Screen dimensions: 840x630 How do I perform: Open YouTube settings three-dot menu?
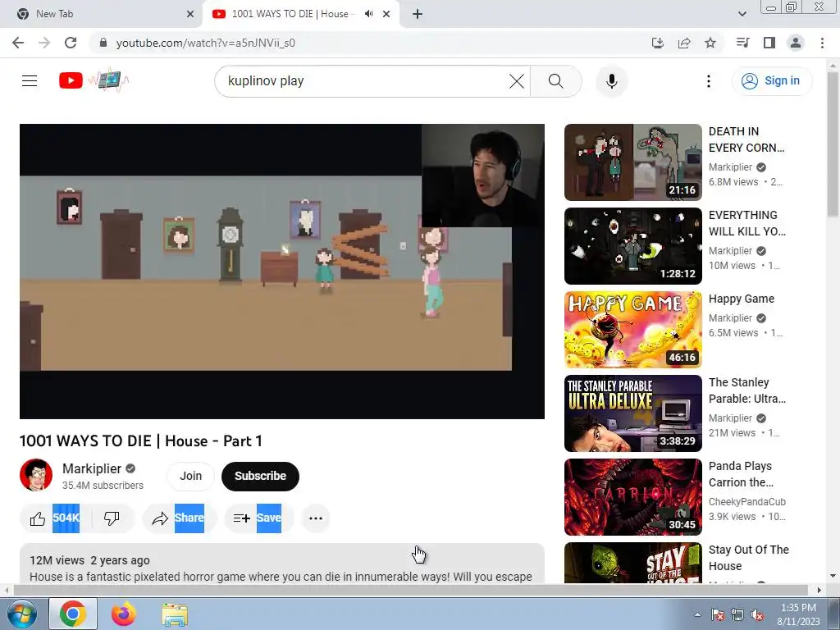(708, 81)
